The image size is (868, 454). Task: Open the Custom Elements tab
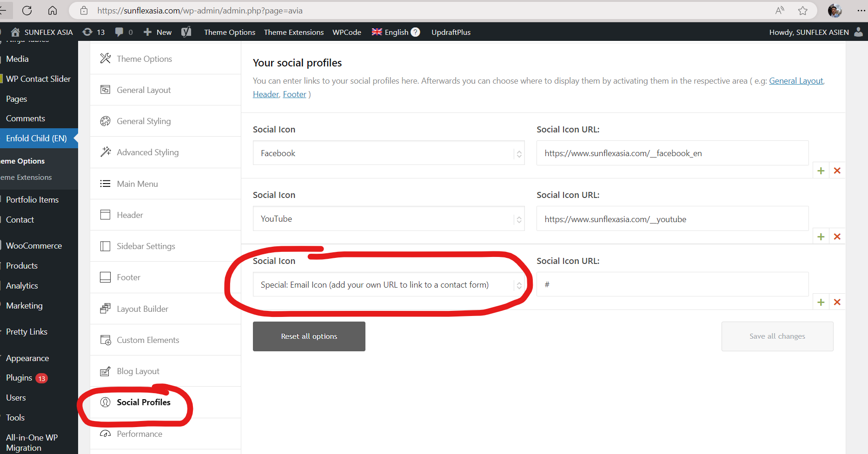[166, 340]
